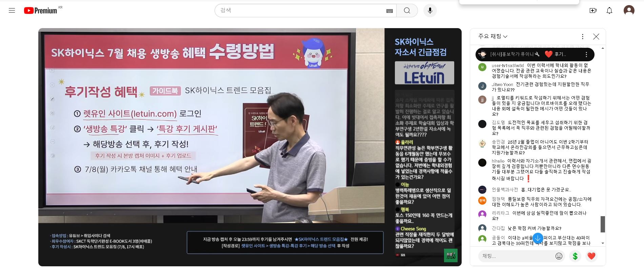Close the live chat panel
644x268 pixels.
click(x=596, y=37)
